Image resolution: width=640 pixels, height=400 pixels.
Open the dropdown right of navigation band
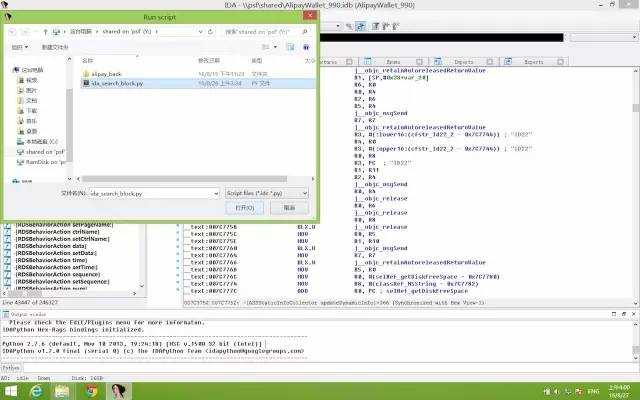coord(604,37)
